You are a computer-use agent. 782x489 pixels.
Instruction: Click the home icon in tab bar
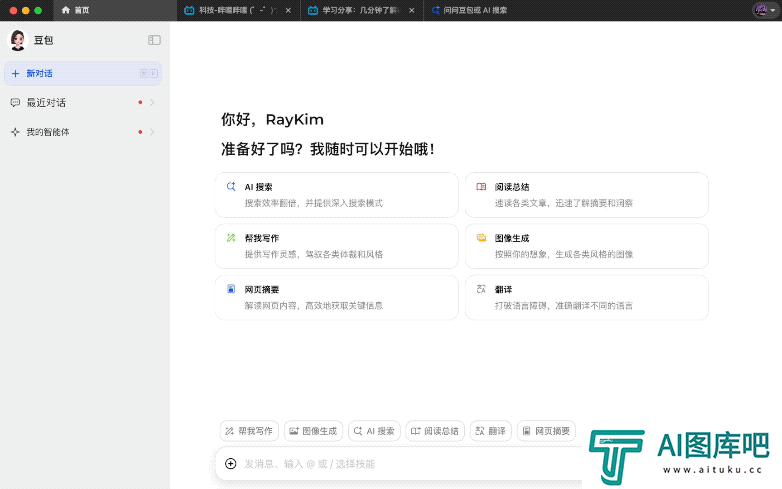[65, 10]
